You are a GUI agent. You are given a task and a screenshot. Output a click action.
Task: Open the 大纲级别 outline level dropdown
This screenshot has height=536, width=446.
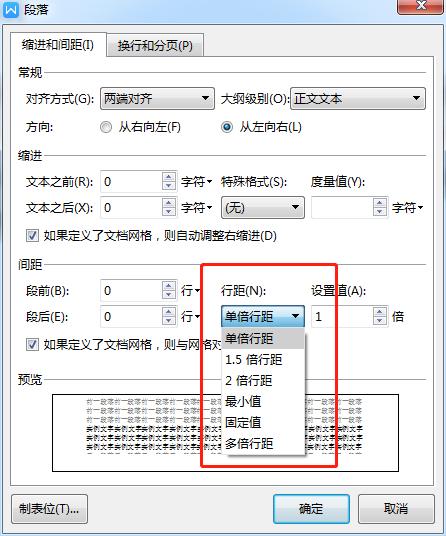tap(358, 99)
